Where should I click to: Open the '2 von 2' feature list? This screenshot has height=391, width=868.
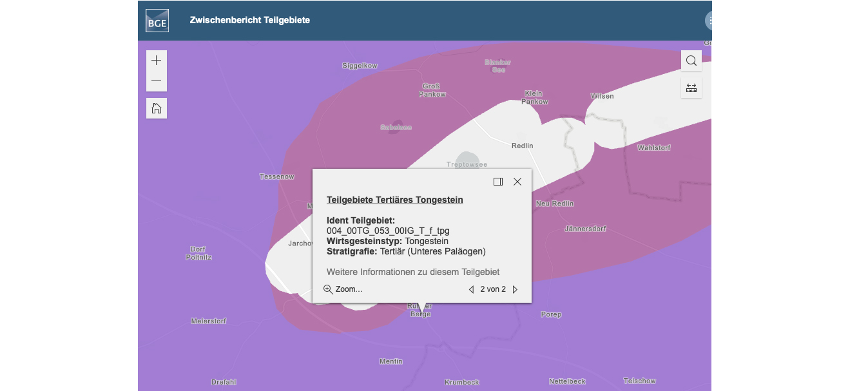pos(493,289)
